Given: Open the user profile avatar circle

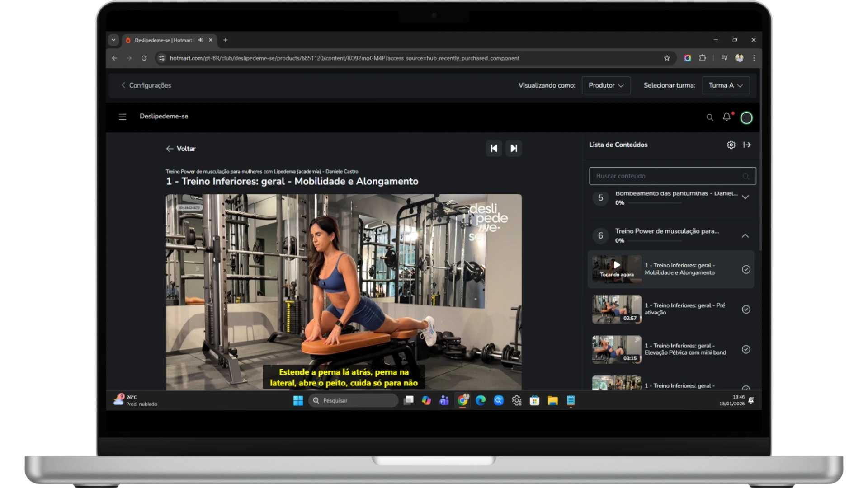Looking at the screenshot, I should coord(746,118).
